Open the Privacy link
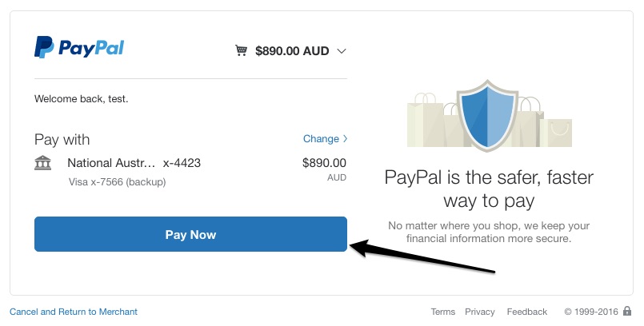 click(480, 312)
